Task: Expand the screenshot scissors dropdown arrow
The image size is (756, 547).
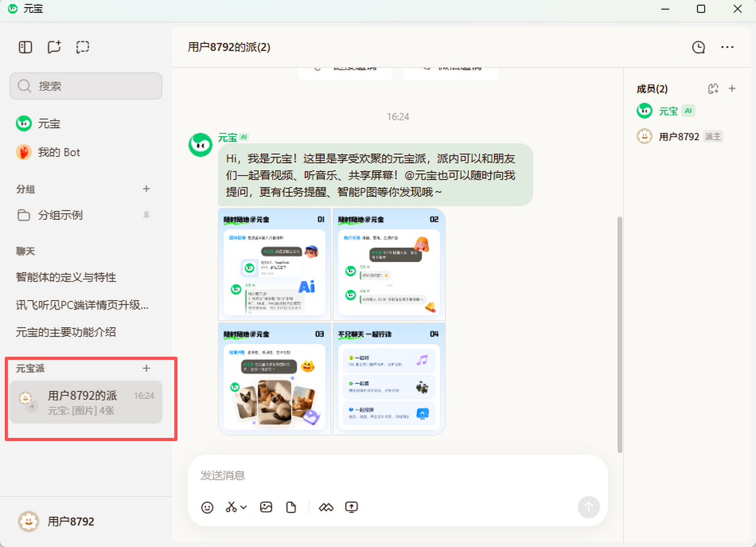Action: pos(244,507)
